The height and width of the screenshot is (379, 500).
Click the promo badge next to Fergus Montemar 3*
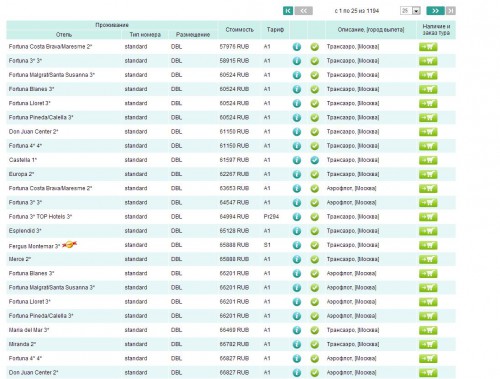coord(70,245)
